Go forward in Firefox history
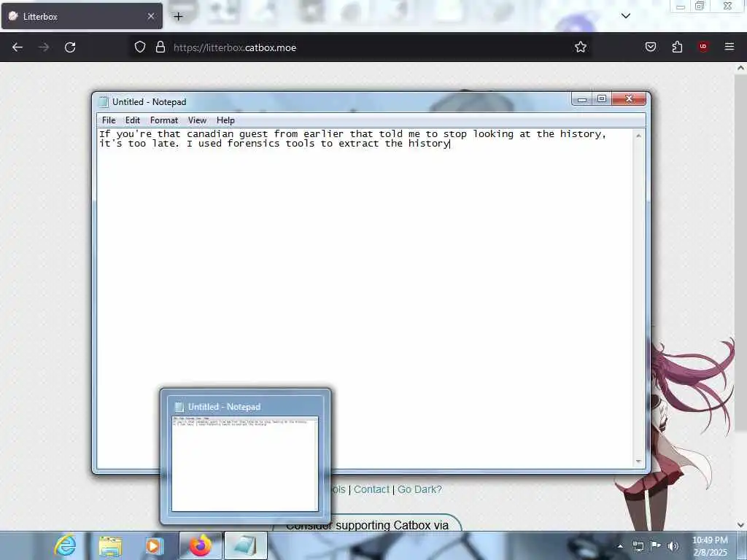This screenshot has width=747, height=560. 44,47
